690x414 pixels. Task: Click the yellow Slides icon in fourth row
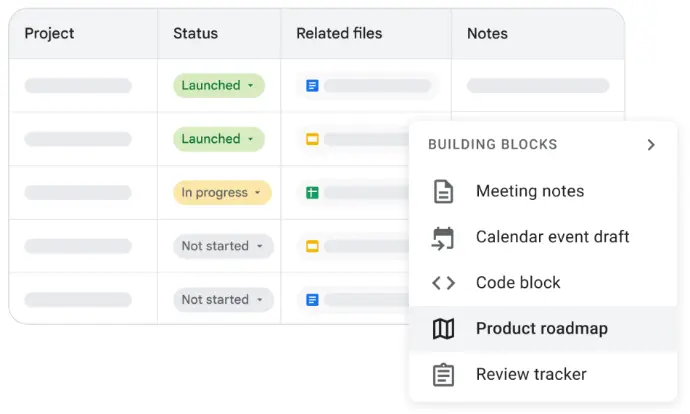tap(312, 246)
